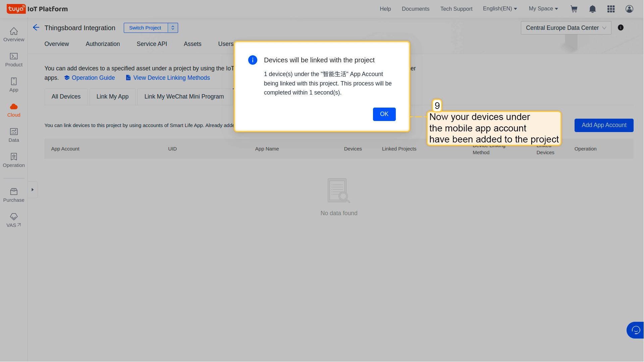Open the chat support floating button
Screen dimensions: 644x362
coord(635,330)
